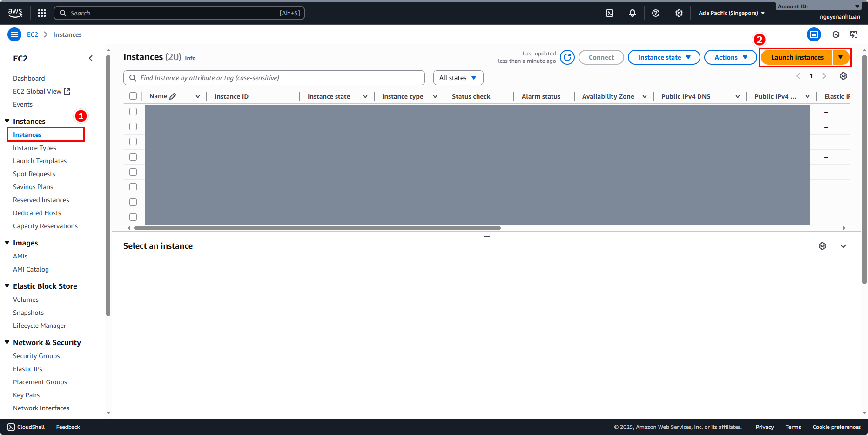Expand the Actions dropdown
This screenshot has width=868, height=435.
[x=730, y=57]
